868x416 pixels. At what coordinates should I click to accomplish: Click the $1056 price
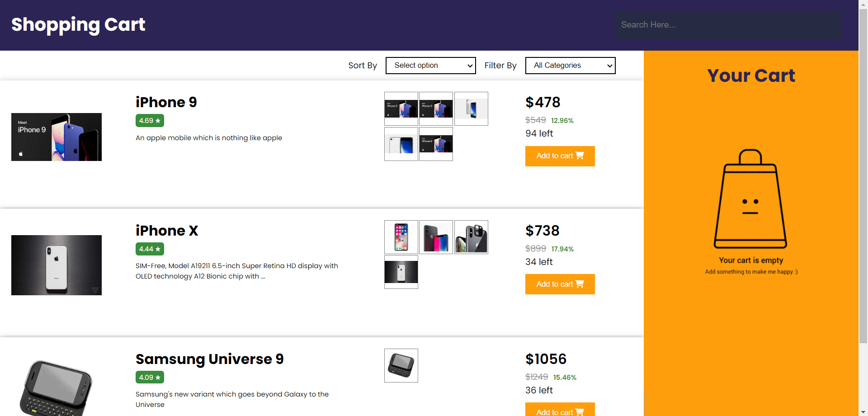[546, 359]
